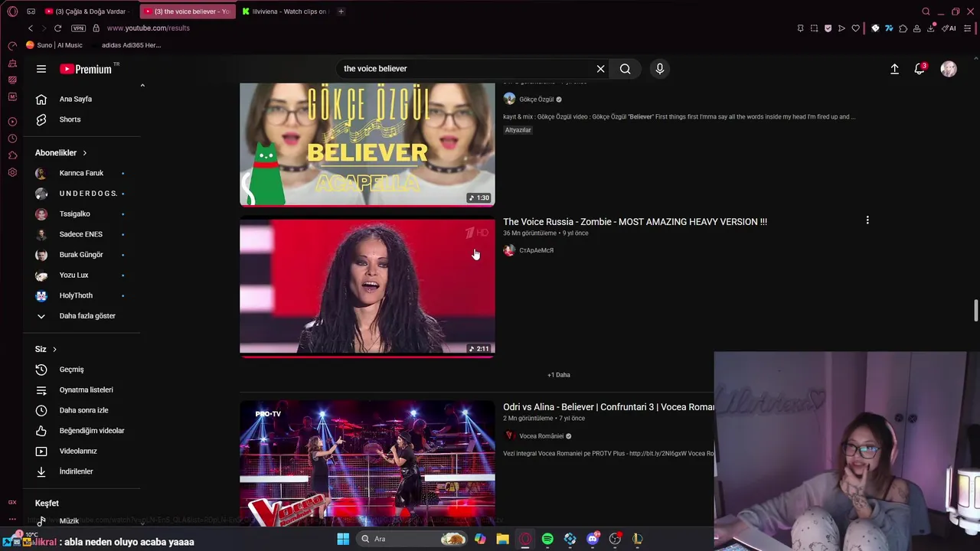Toggle the VPN badge in address bar
980x551 pixels.
pos(78,28)
